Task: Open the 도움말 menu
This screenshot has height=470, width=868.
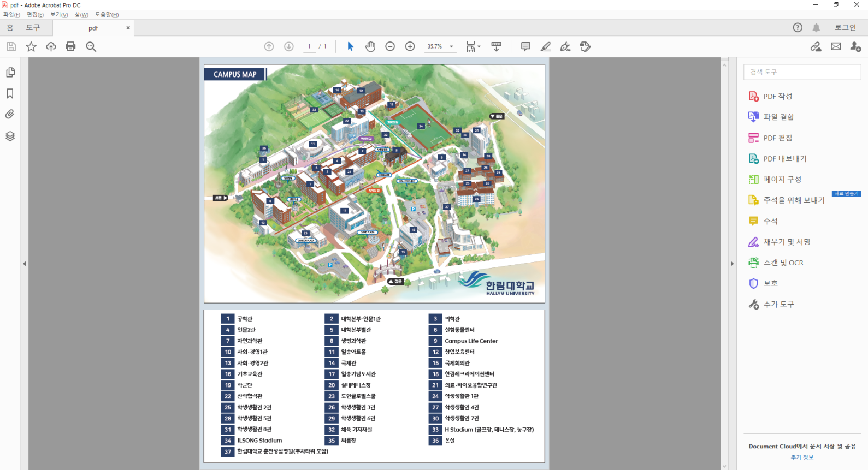Action: point(107,15)
